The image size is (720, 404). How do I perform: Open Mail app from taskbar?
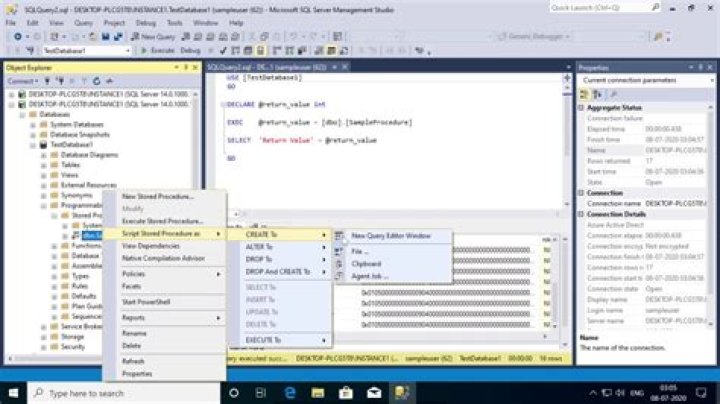[x=374, y=393]
